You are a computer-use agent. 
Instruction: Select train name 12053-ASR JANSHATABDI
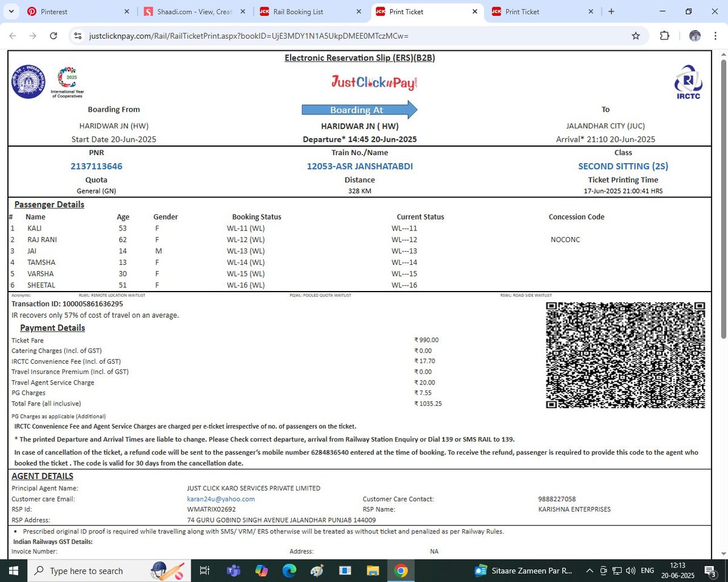pyautogui.click(x=360, y=166)
